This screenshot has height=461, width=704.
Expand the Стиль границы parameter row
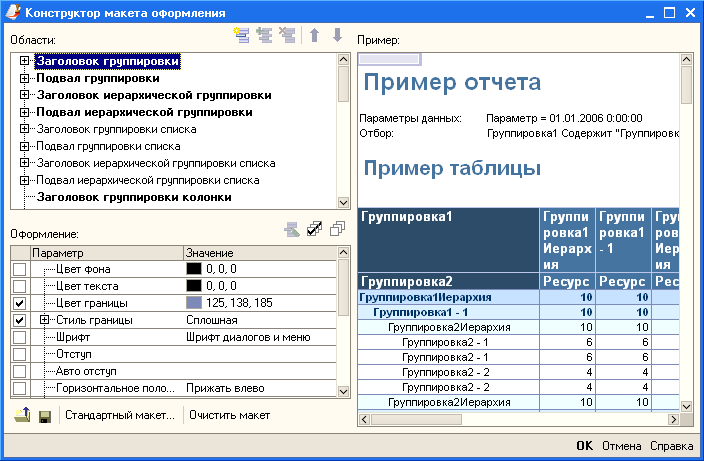[x=45, y=320]
